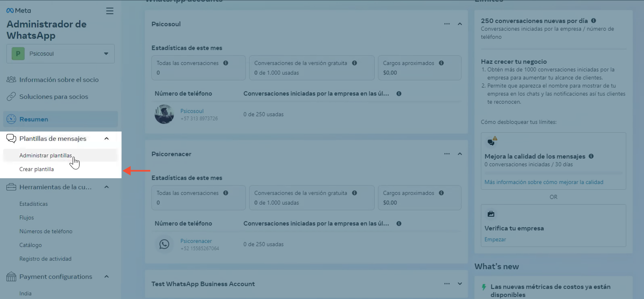
Task: Open Información sobre el socio
Action: click(x=59, y=80)
